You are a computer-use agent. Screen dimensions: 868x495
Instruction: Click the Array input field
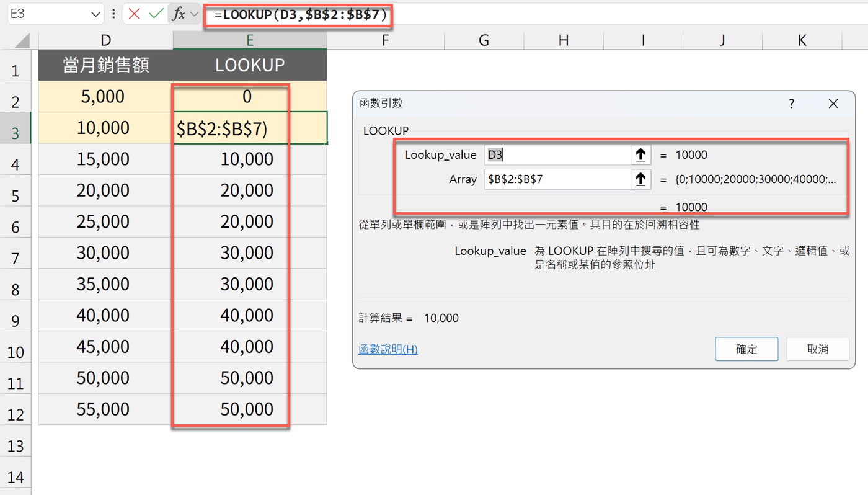tap(557, 179)
